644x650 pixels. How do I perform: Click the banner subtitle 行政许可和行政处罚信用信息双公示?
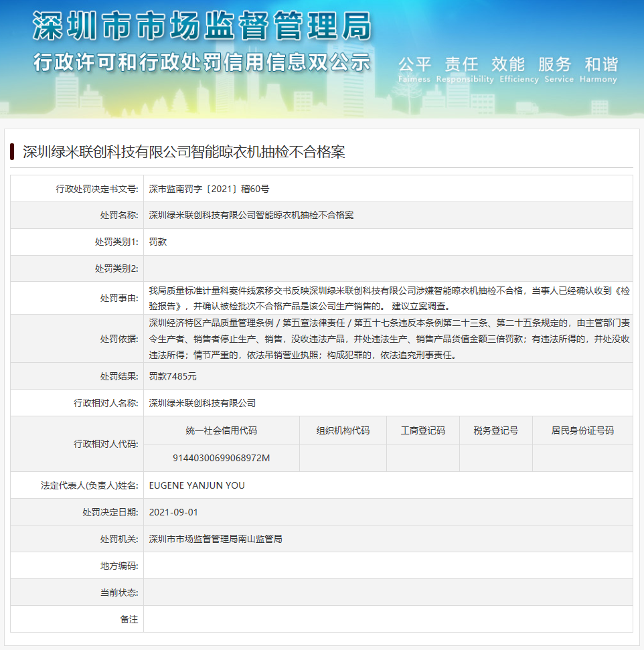coord(202,62)
